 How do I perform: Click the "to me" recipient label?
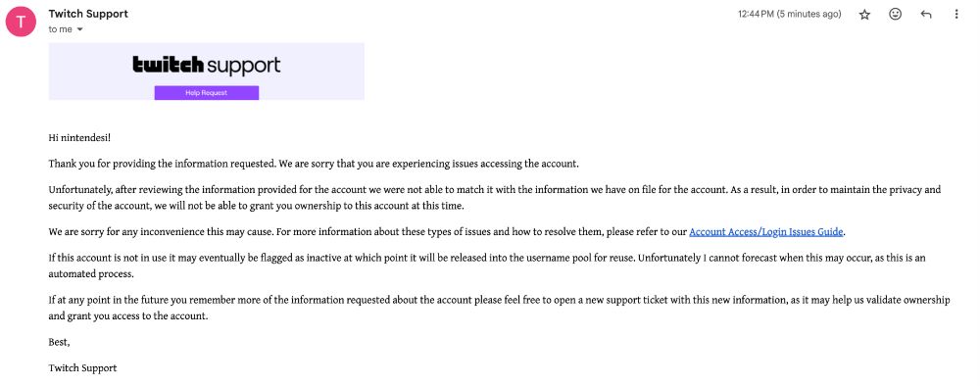[x=60, y=29]
